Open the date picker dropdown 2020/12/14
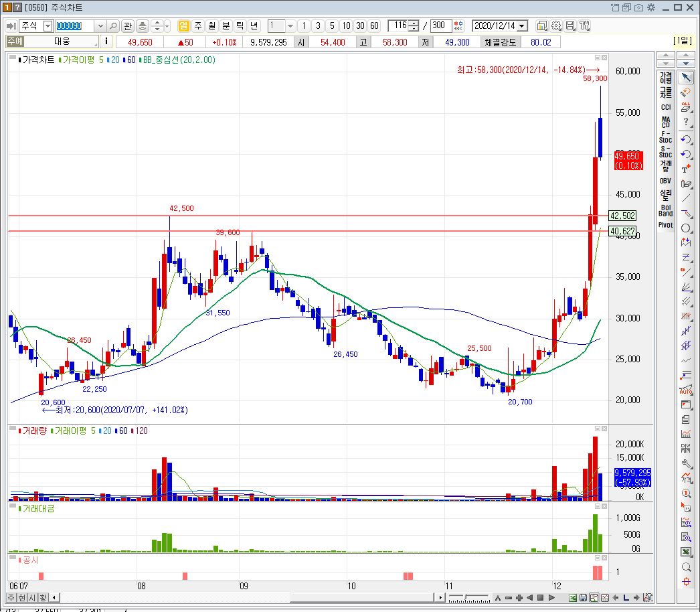The image size is (700, 612). click(521, 26)
